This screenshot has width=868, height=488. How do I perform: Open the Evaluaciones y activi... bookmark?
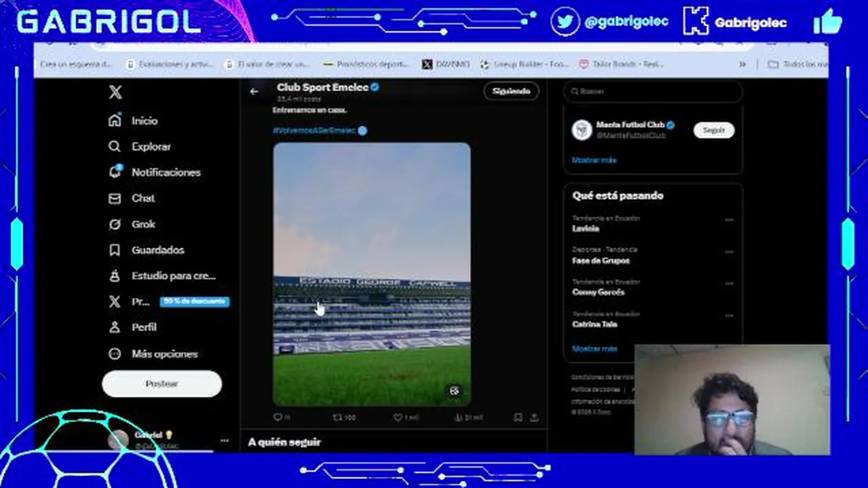170,64
